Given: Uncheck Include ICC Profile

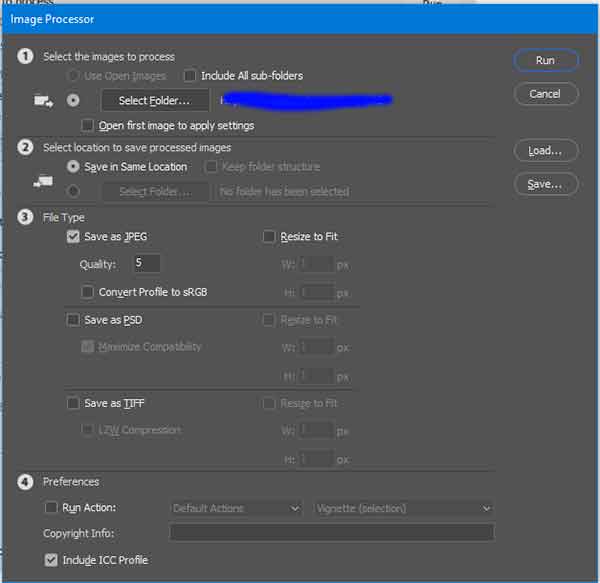Looking at the screenshot, I should pos(51,560).
